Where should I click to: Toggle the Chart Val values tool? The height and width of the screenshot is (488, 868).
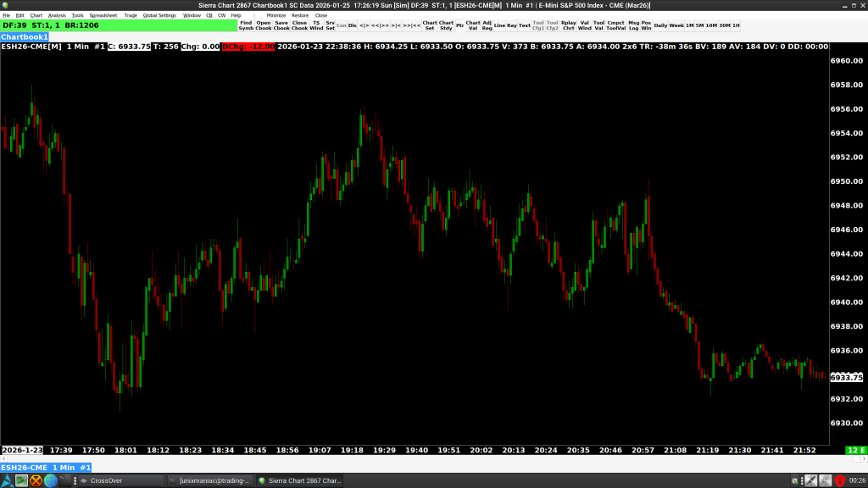point(473,25)
